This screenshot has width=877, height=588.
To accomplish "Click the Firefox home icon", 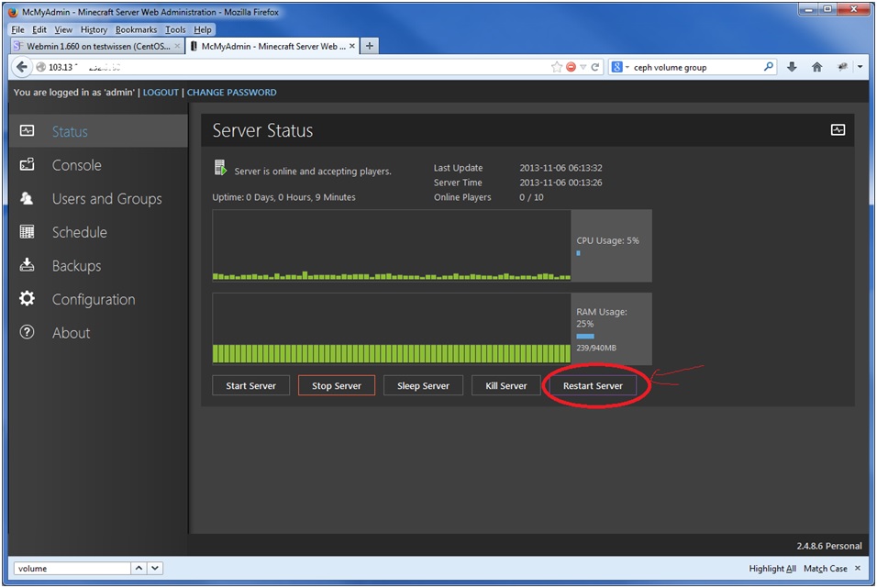I will click(x=817, y=67).
